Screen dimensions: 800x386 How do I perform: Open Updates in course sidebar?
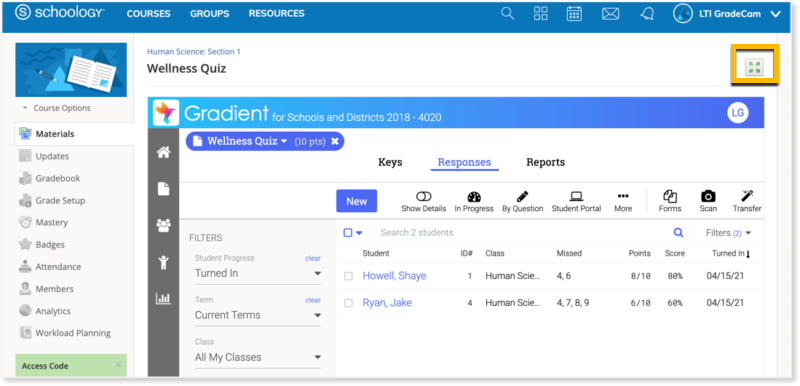point(52,156)
